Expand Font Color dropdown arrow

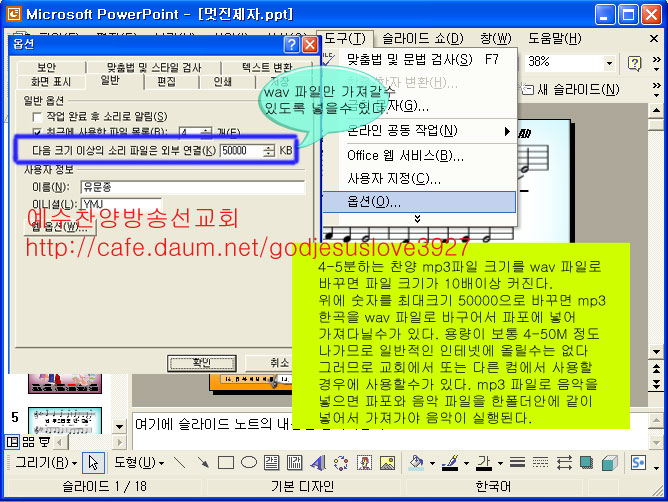(500, 463)
